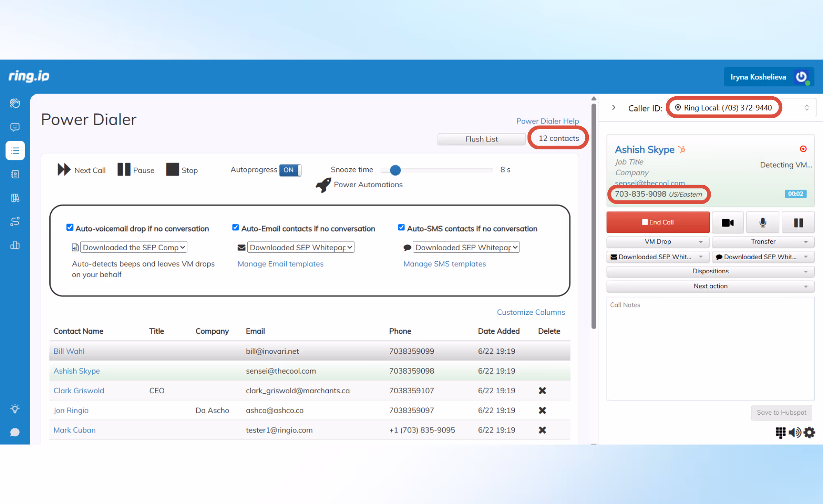Open the dialpad keypad icon

click(781, 432)
